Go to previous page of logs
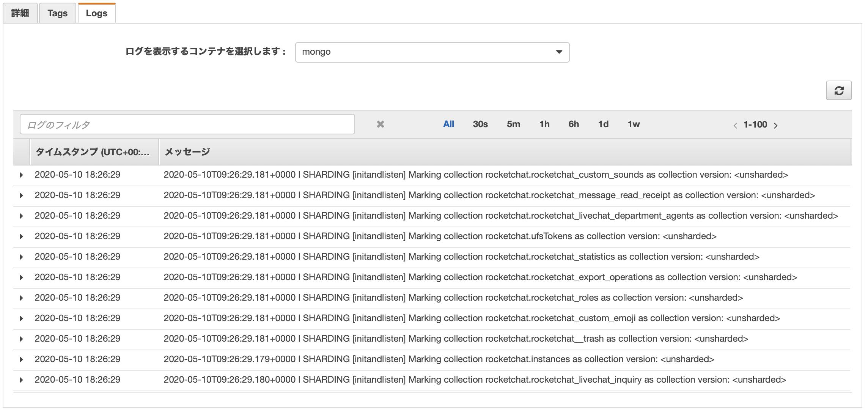Screen dimensions: 868x413 click(735, 125)
